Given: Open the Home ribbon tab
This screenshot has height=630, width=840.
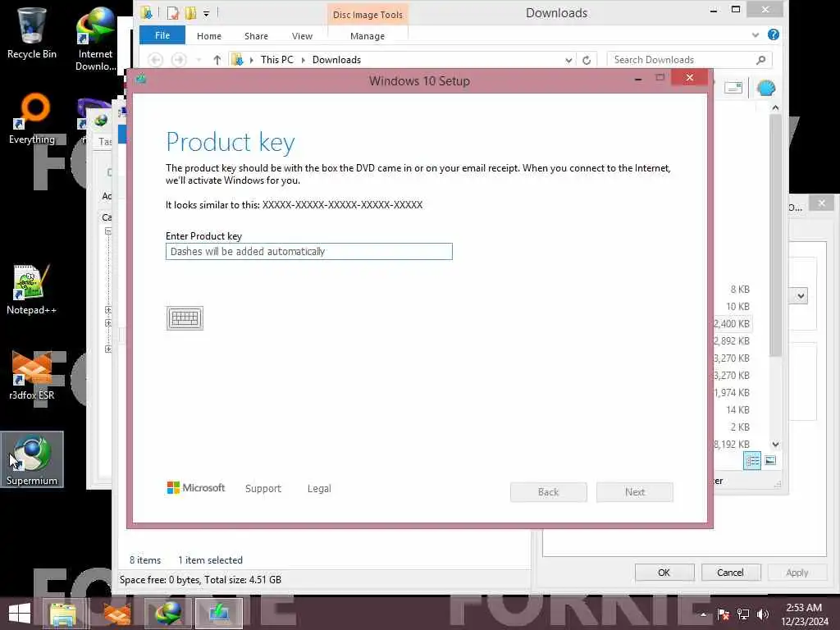Looking at the screenshot, I should point(209,36).
